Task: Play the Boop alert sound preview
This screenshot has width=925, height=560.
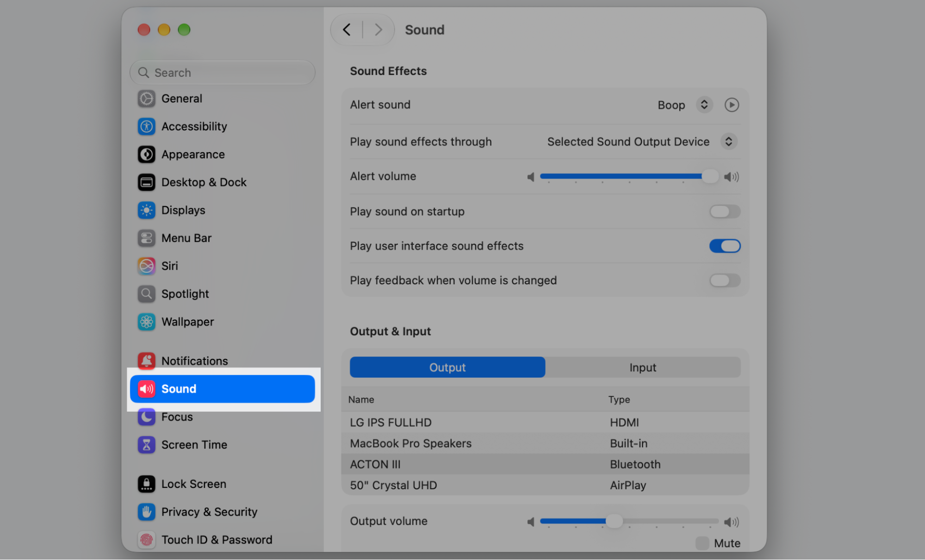Action: (x=732, y=105)
